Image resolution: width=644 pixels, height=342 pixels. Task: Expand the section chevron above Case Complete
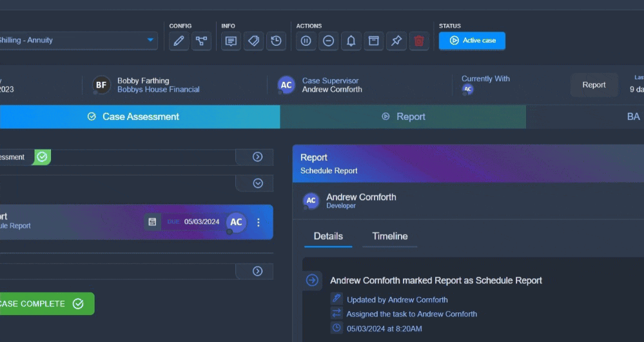(x=257, y=271)
